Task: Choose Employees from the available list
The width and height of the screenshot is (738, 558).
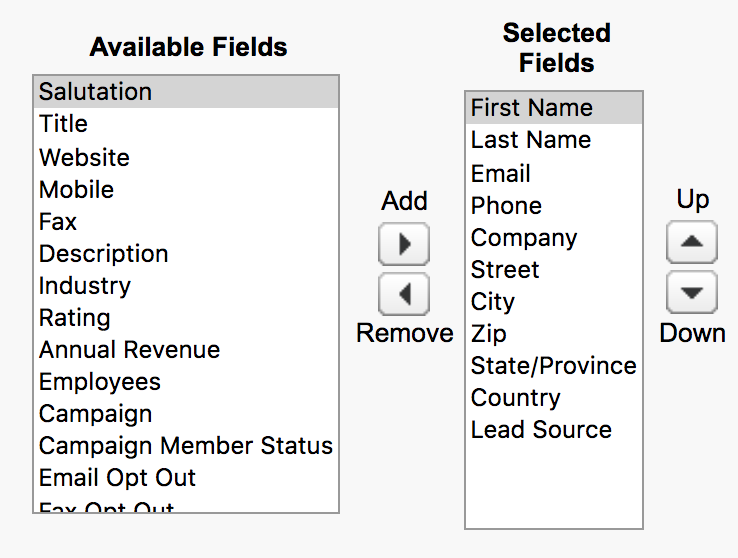Action: (x=186, y=382)
